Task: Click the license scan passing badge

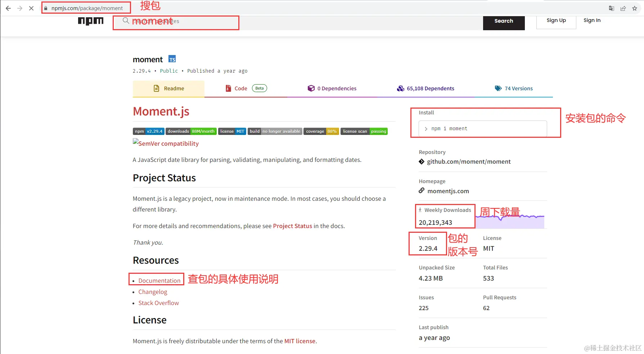Action: [364, 131]
